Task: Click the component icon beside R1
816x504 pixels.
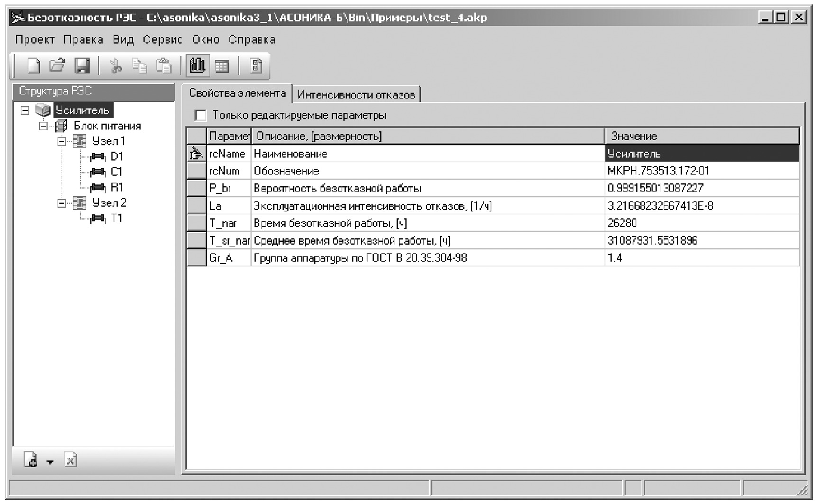Action: click(x=98, y=188)
